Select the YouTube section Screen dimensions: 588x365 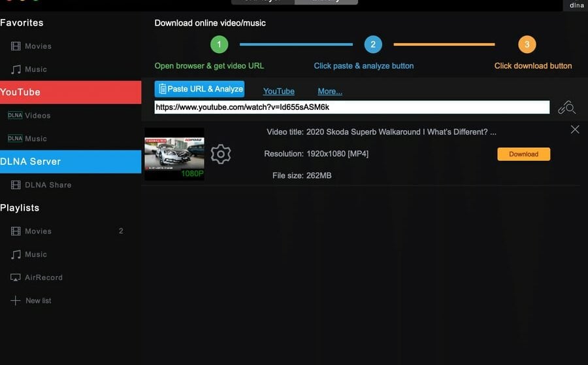pyautogui.click(x=71, y=92)
